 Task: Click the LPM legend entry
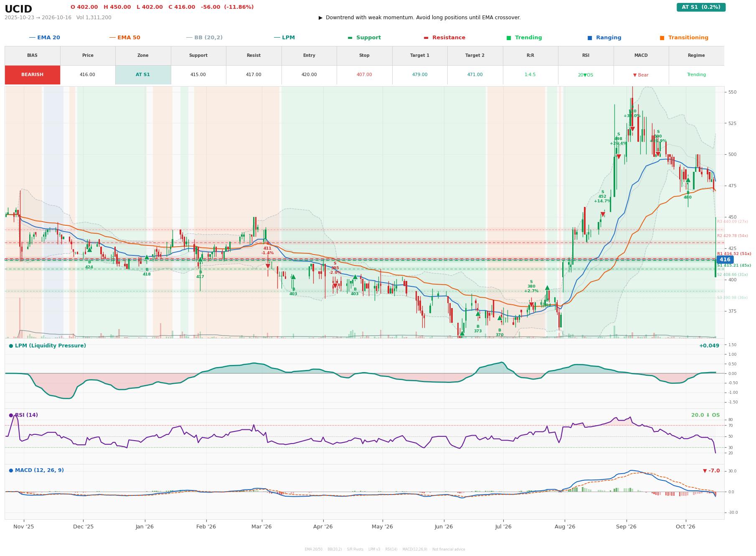click(x=284, y=38)
